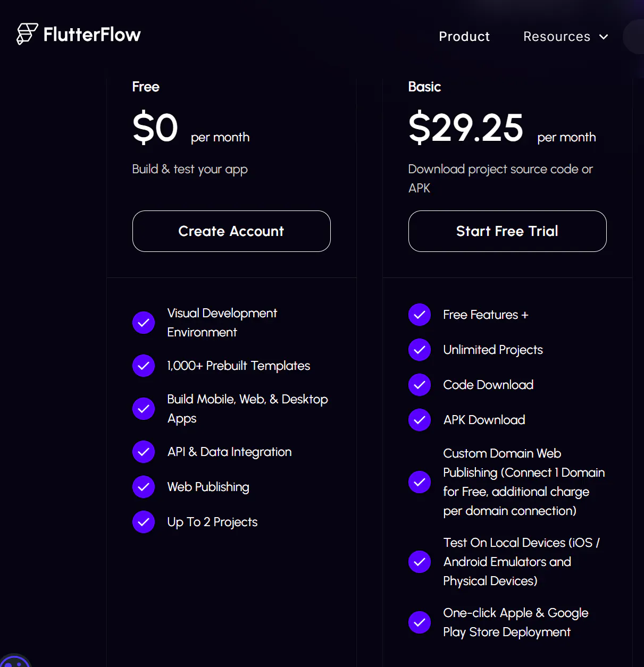Click checkmark beside Web Publishing
This screenshot has width=644, height=667.
click(x=144, y=487)
